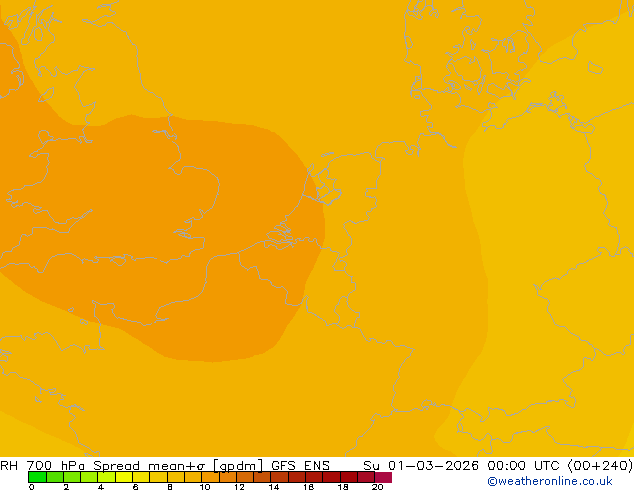Select the 'GFS ENS' model label

coord(300,465)
